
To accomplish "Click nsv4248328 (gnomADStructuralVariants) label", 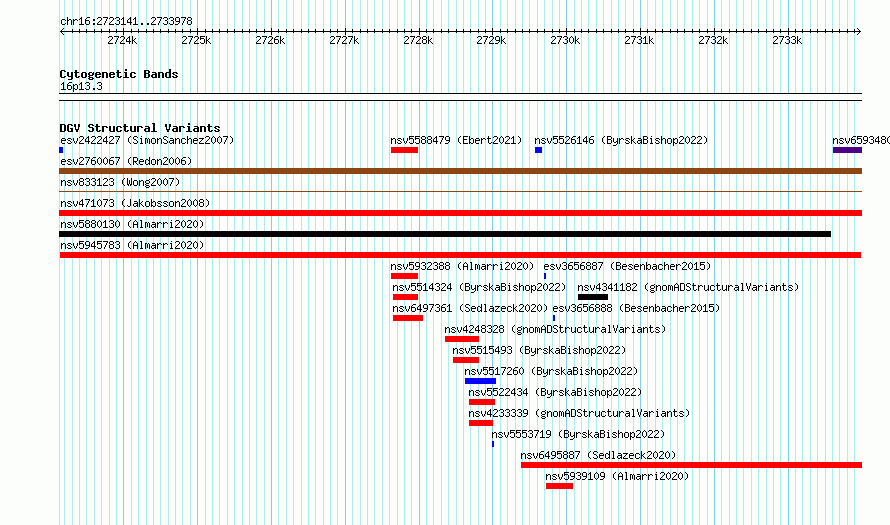I will pyautogui.click(x=555, y=329).
